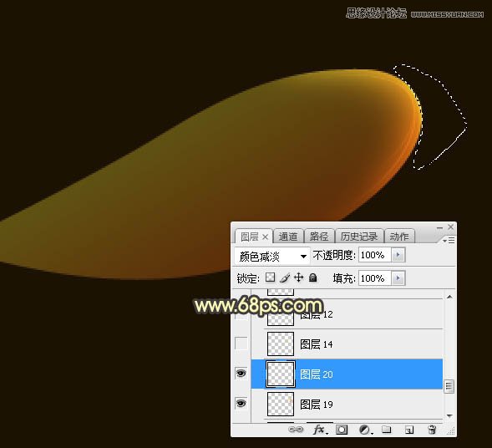The height and width of the screenshot is (448, 492).
Task: Click thumbnail of 图层 14
Action: pyautogui.click(x=281, y=344)
